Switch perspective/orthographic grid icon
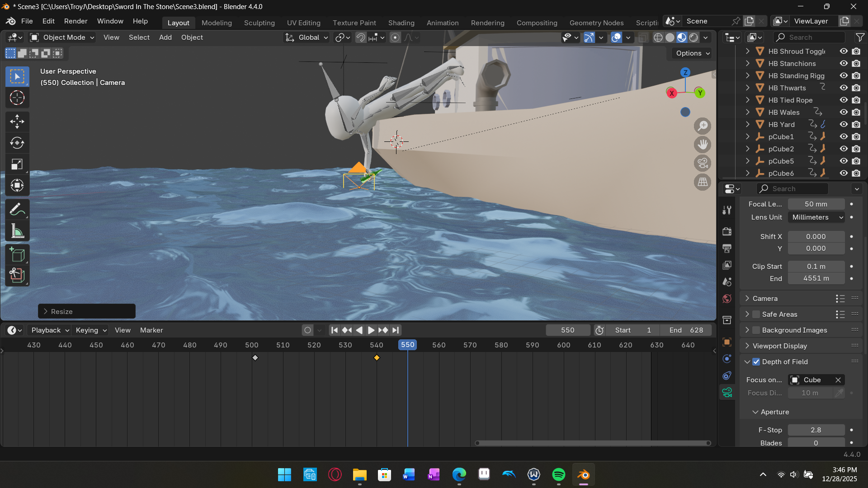The height and width of the screenshot is (488, 868). click(x=703, y=182)
